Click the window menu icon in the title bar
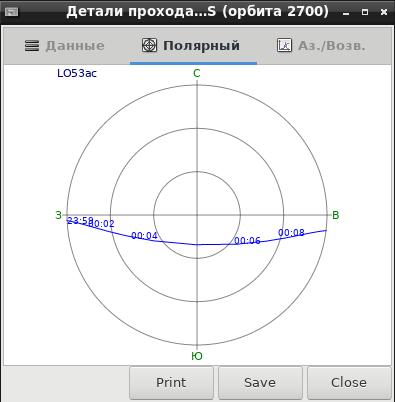Image resolution: width=395 pixels, height=402 pixels. [12, 12]
